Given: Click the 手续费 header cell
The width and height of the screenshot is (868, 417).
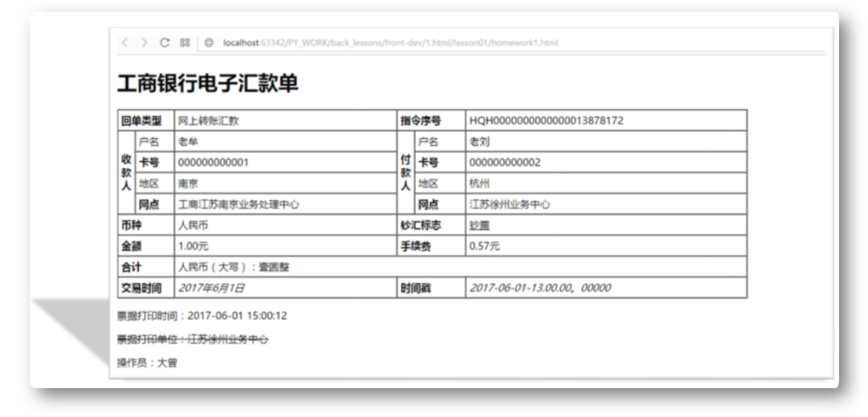Looking at the screenshot, I should coord(431,246).
